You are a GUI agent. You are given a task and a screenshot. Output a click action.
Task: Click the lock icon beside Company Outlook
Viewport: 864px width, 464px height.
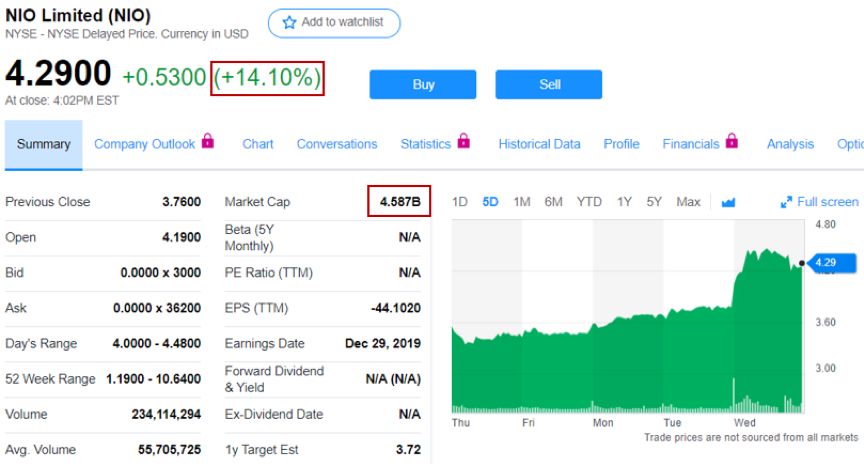pyautogui.click(x=208, y=141)
